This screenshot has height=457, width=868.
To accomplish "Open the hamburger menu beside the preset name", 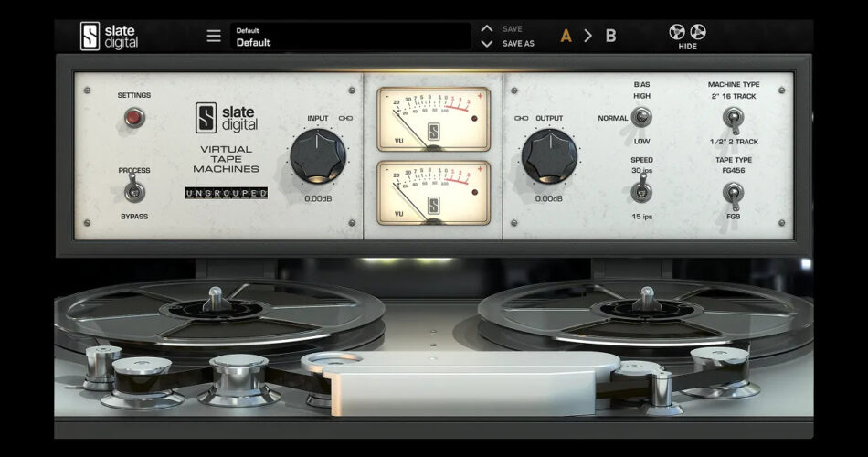I will 214,37.
